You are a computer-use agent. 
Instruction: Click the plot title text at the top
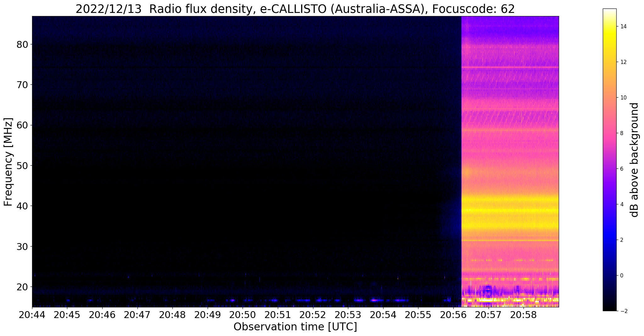(x=295, y=9)
